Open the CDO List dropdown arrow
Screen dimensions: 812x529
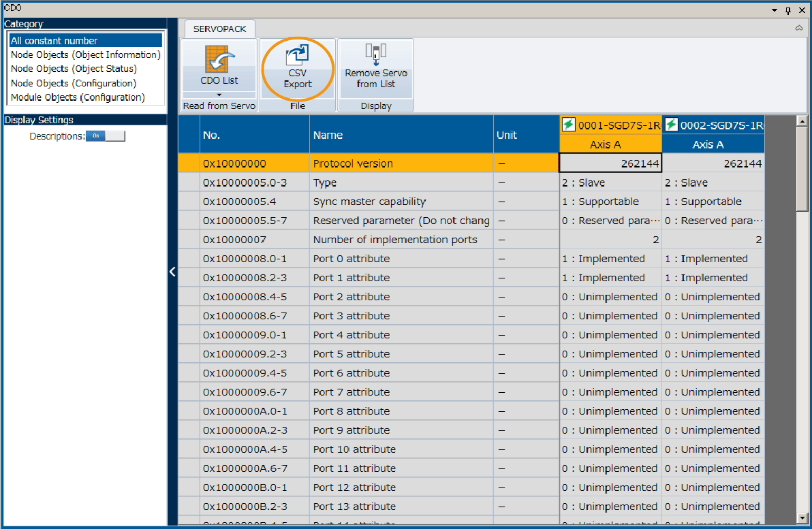(x=219, y=95)
